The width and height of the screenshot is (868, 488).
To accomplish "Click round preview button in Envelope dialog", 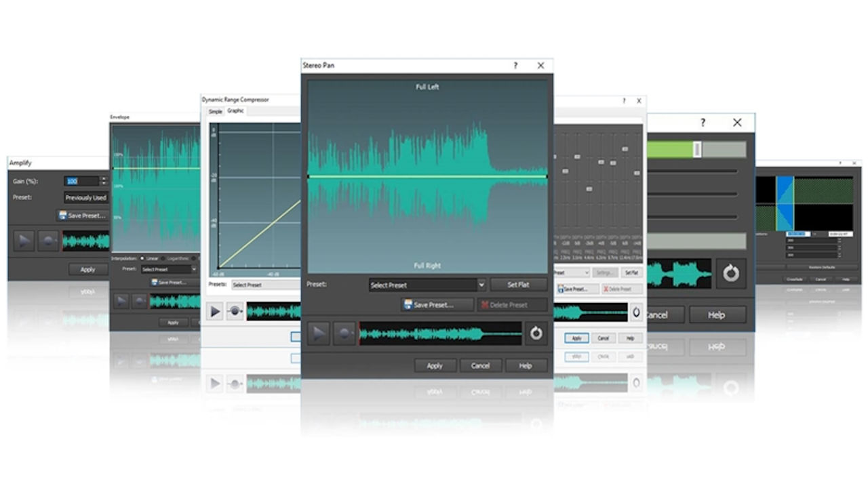I will pyautogui.click(x=138, y=302).
